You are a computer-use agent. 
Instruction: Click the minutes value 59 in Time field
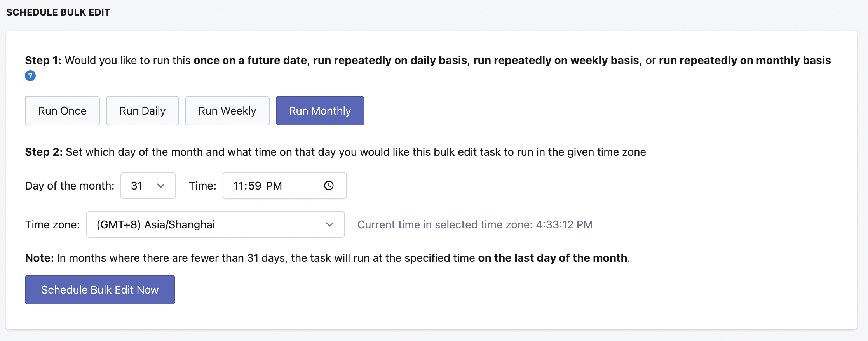255,186
